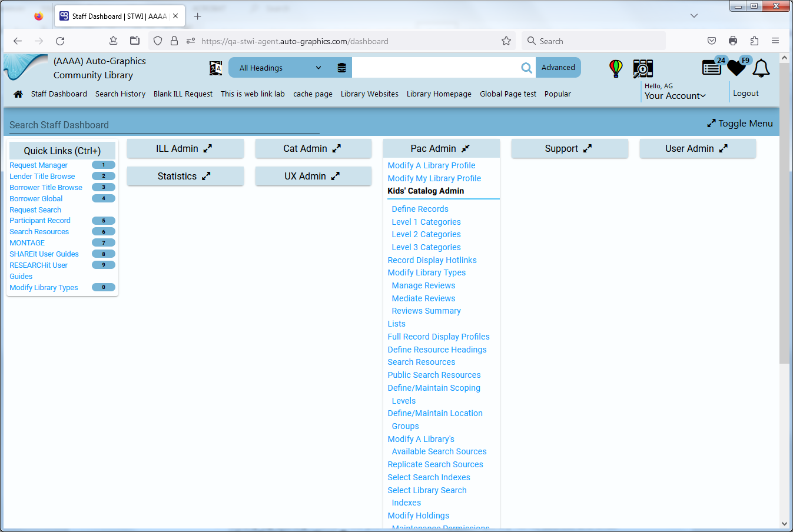Expand the ILL Admin panel
The width and height of the screenshot is (793, 532).
coord(185,149)
